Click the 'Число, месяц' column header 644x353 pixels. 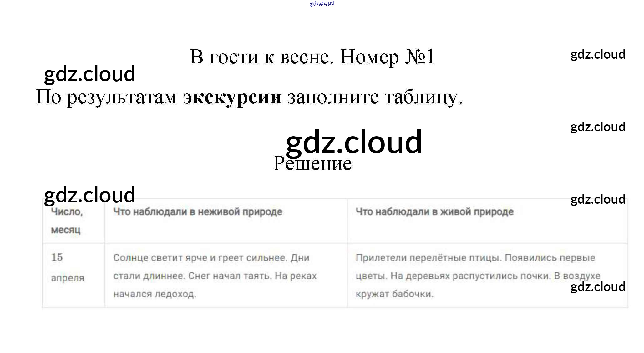(67, 221)
